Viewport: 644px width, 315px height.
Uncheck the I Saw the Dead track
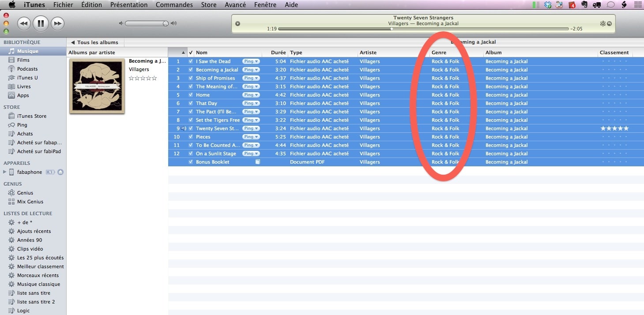(x=191, y=61)
